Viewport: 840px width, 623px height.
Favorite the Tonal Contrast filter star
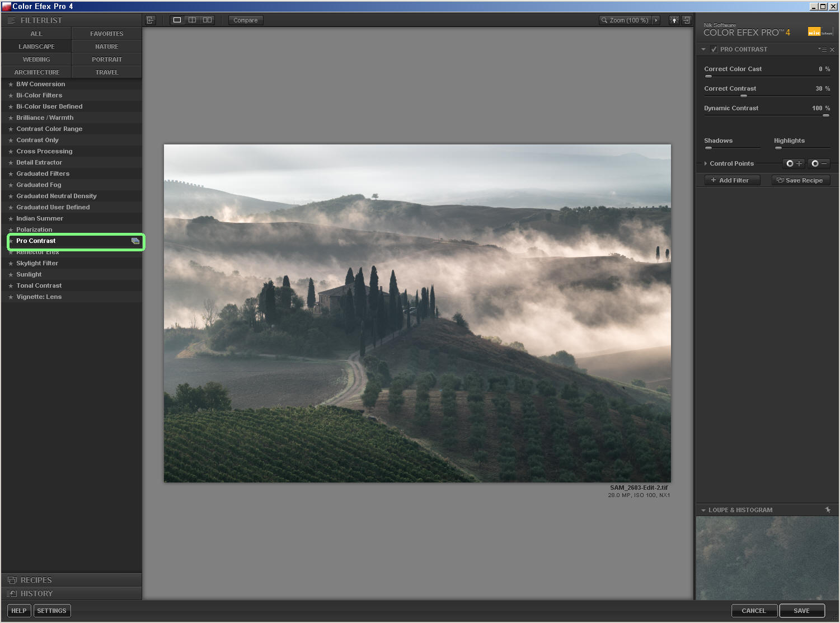(11, 286)
